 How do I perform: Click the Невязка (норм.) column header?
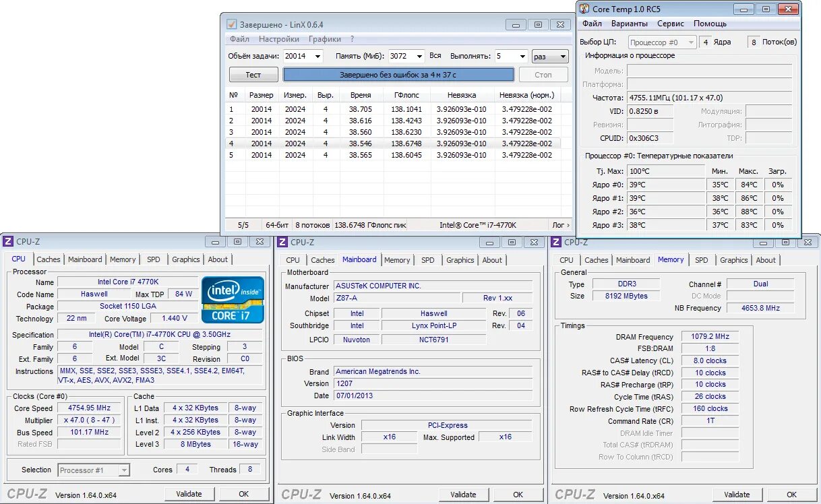point(526,95)
